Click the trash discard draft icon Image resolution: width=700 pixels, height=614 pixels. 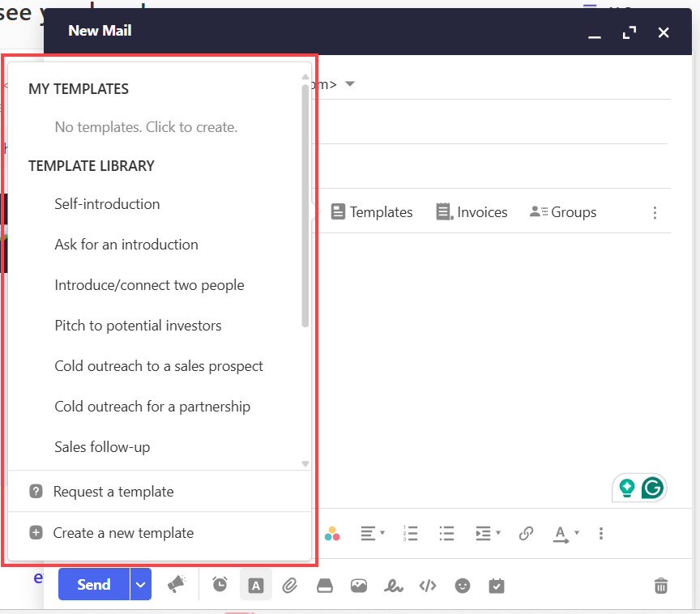(661, 586)
